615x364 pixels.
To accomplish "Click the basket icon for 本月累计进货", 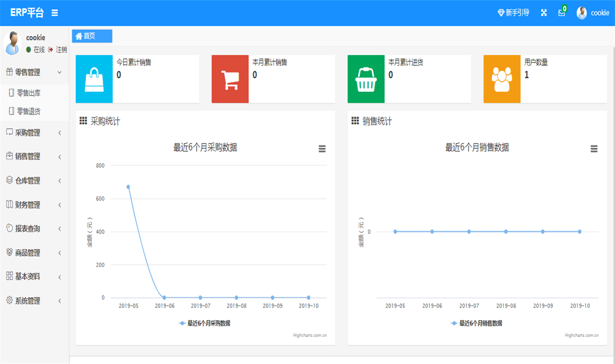I will [366, 79].
